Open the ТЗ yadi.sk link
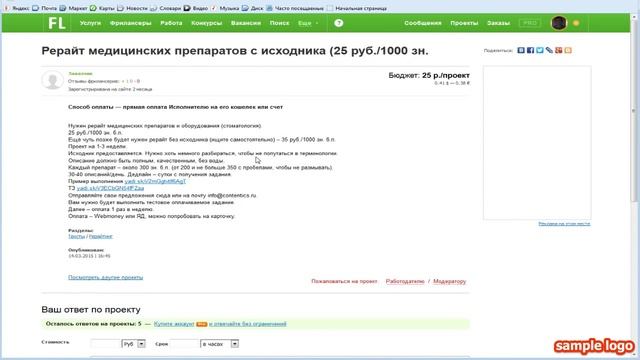This screenshot has height=360, width=640. click(x=110, y=188)
